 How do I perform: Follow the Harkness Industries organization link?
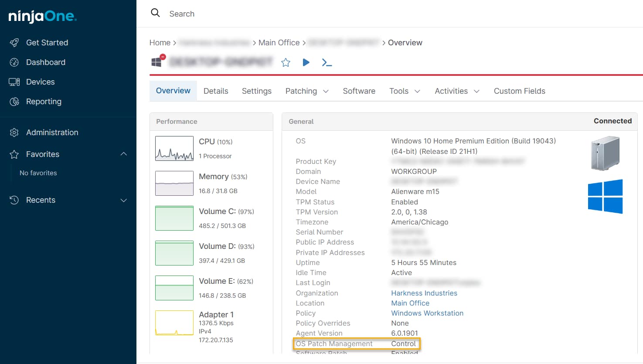(424, 293)
